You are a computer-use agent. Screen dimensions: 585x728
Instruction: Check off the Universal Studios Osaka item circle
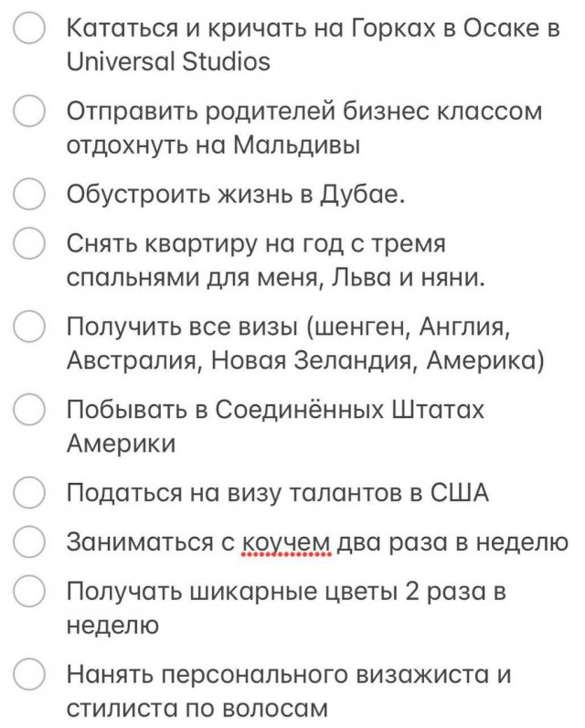tap(30, 28)
